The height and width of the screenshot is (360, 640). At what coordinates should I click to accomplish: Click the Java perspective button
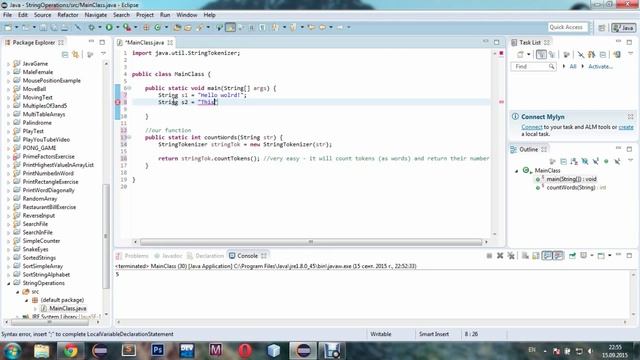(623, 27)
